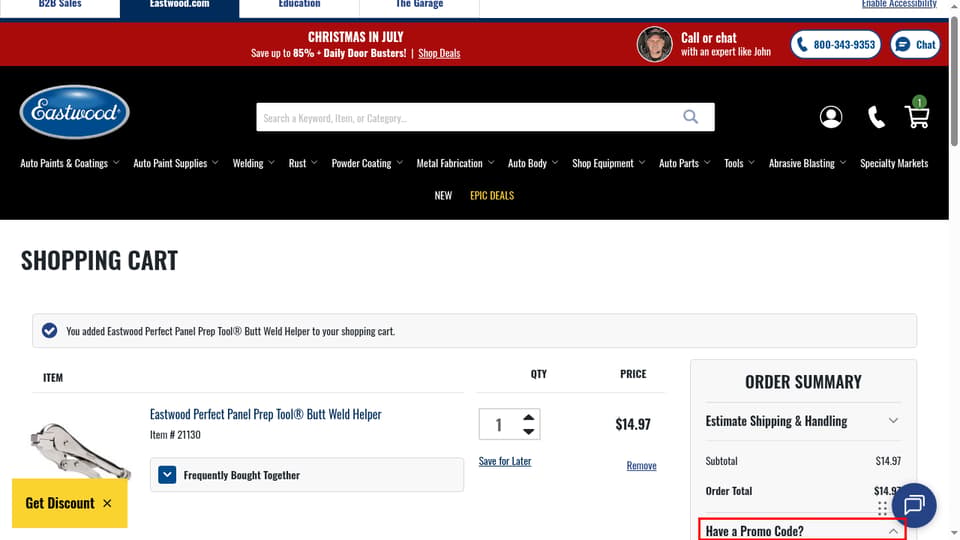Open EPIC DEALS page

(x=492, y=195)
